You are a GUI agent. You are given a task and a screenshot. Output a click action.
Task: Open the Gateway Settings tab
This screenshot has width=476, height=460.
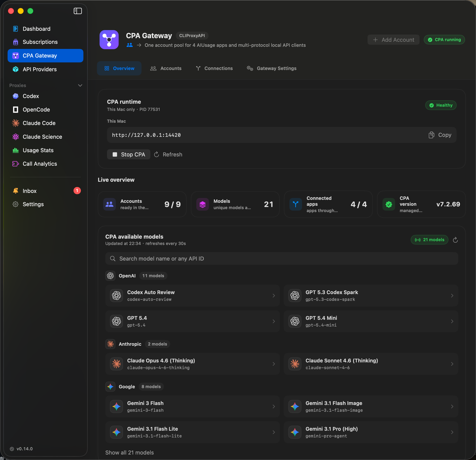[271, 68]
